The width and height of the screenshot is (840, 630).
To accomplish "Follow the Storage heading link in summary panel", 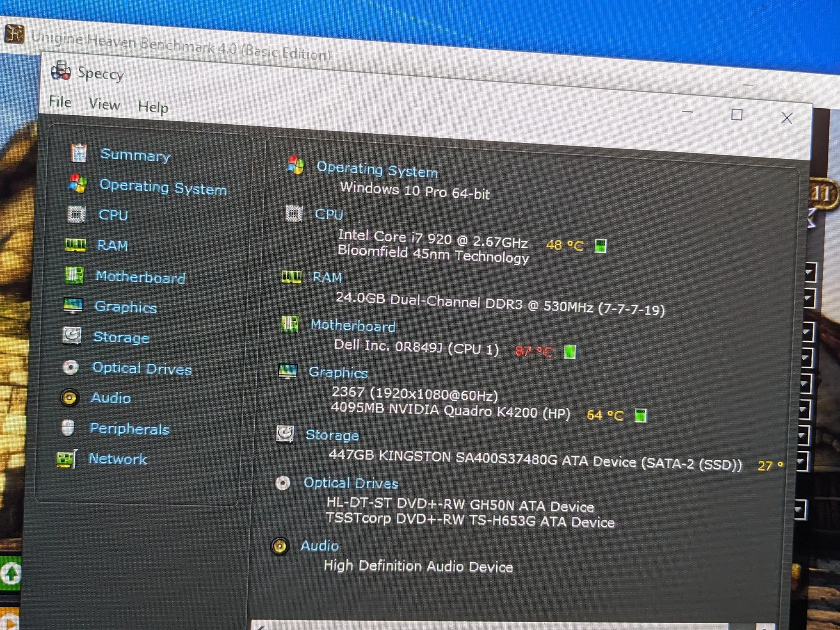I will (x=332, y=435).
